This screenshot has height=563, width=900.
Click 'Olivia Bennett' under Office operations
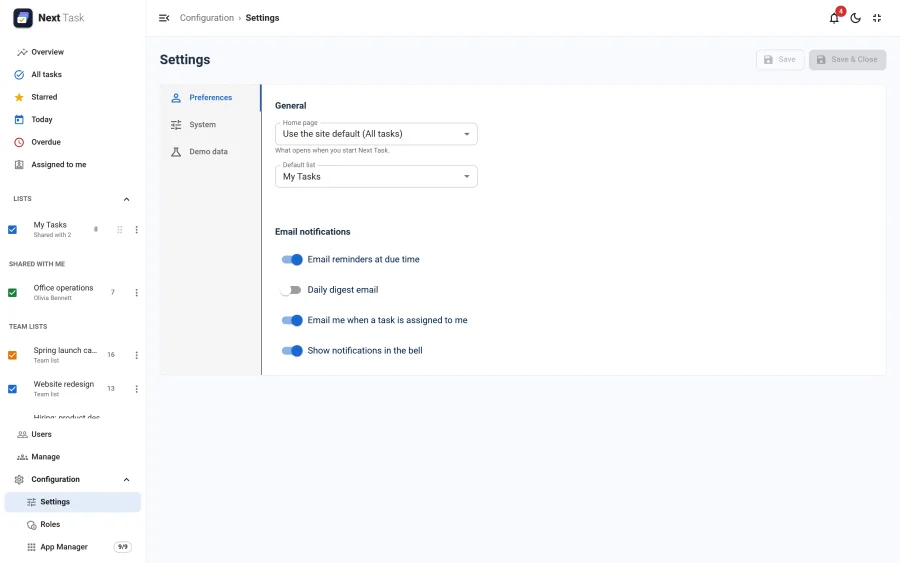[52, 298]
